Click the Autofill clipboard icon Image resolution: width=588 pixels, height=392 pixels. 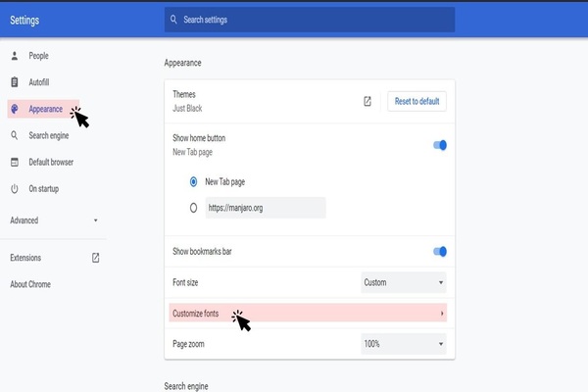coord(14,82)
